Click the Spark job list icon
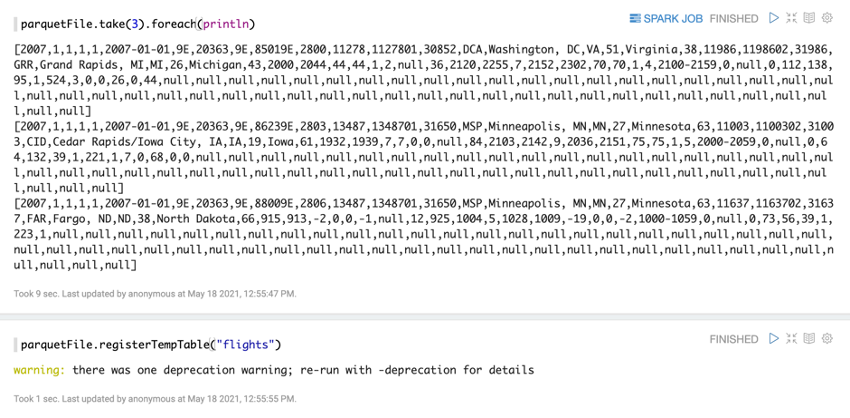 click(x=635, y=18)
